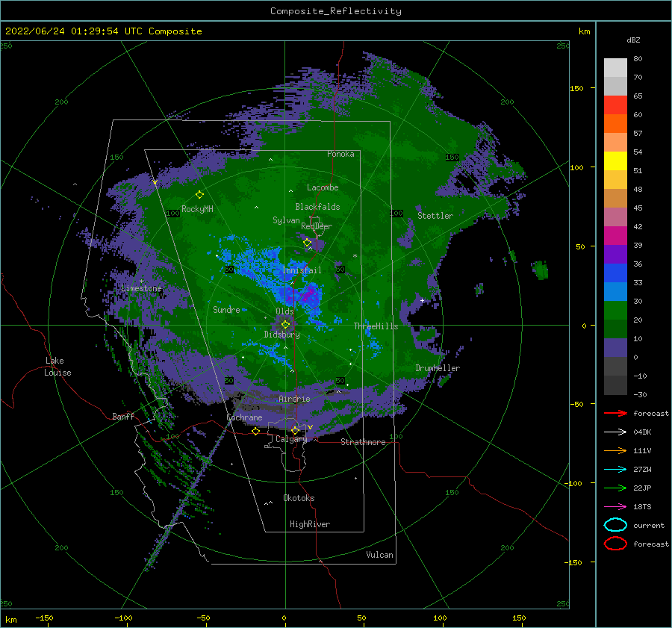This screenshot has height=628, width=672.
Task: Select the red forecast ellipse icon
Action: pyautogui.click(x=615, y=544)
